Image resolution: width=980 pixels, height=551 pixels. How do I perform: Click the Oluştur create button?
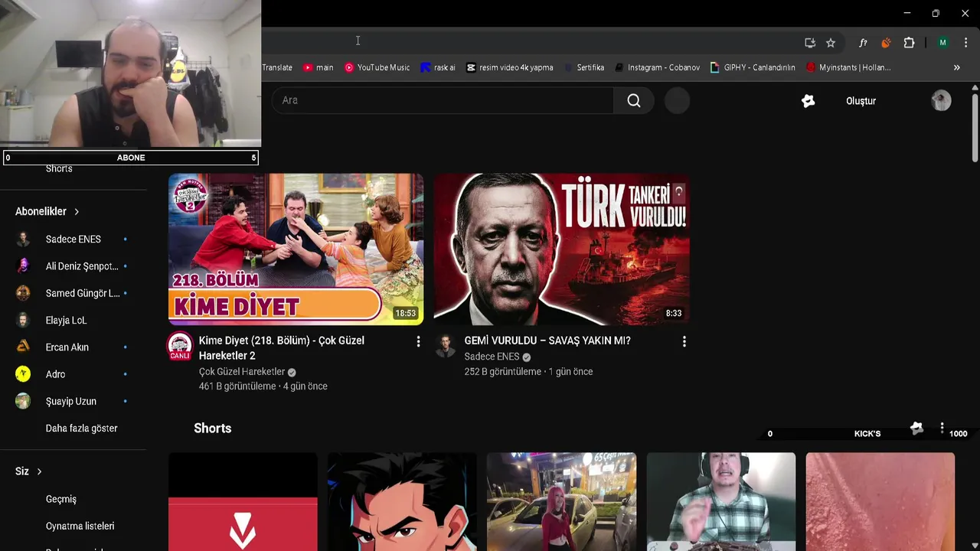tap(861, 101)
